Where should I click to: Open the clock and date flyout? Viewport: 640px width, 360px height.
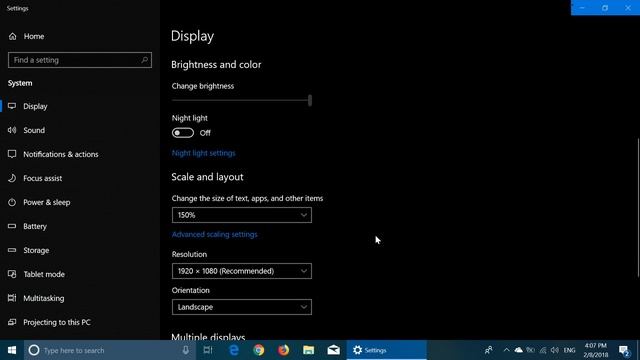tap(596, 350)
